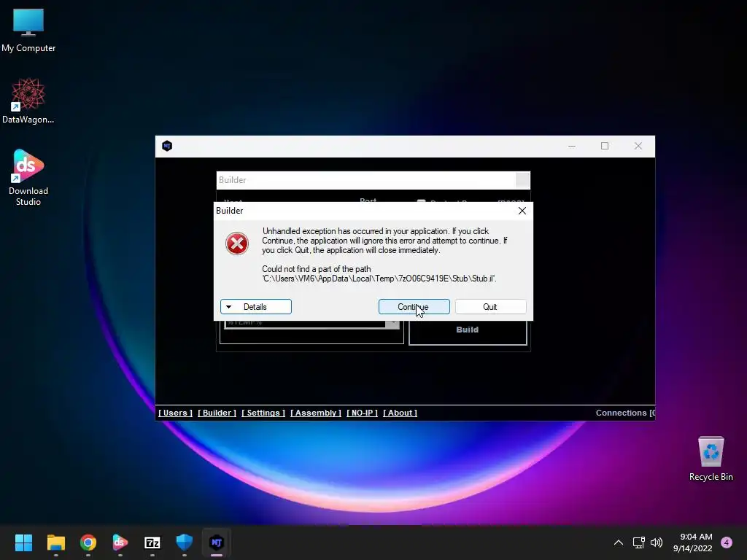Screen dimensions: 747x560
Task: Expand Details in the exception dialog
Action: click(256, 307)
